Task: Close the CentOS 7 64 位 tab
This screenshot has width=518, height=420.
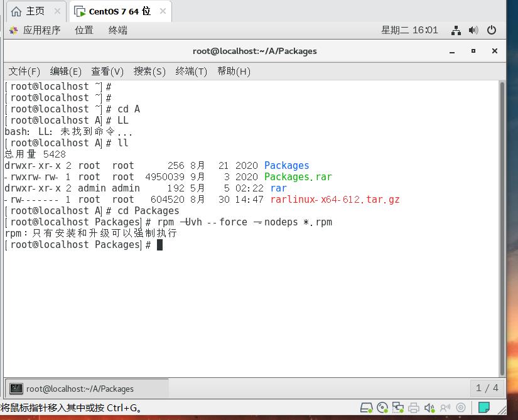Action: tap(163, 11)
